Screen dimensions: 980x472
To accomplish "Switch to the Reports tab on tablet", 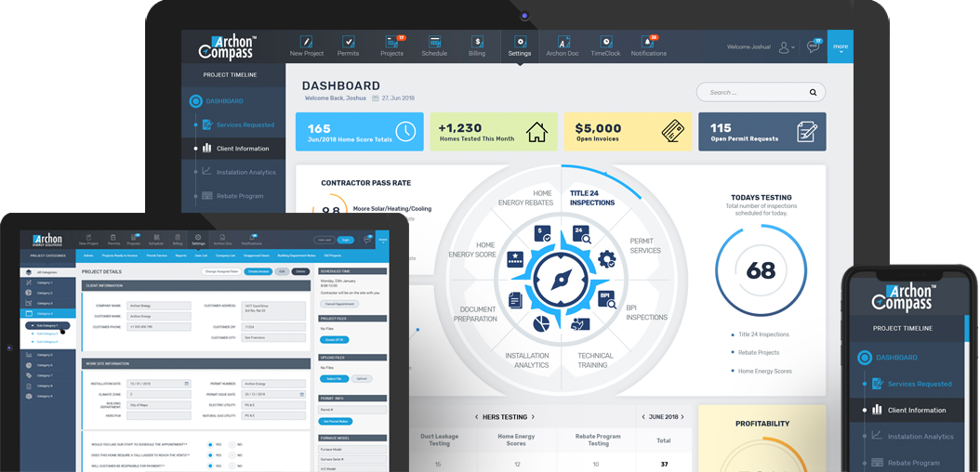I will (x=180, y=256).
